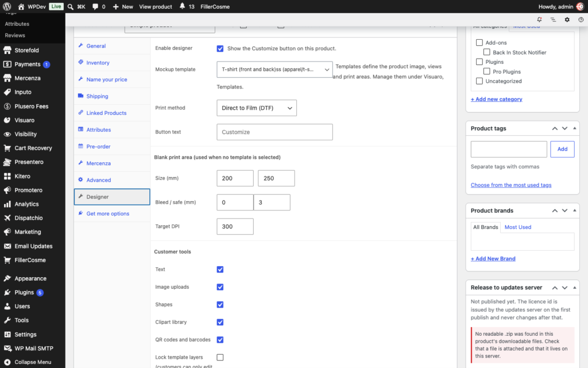
Task: Move Product brands panel up
Action: [x=555, y=210]
